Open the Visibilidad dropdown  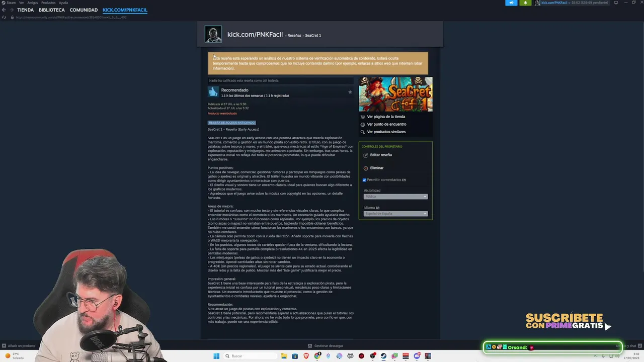coord(395,197)
